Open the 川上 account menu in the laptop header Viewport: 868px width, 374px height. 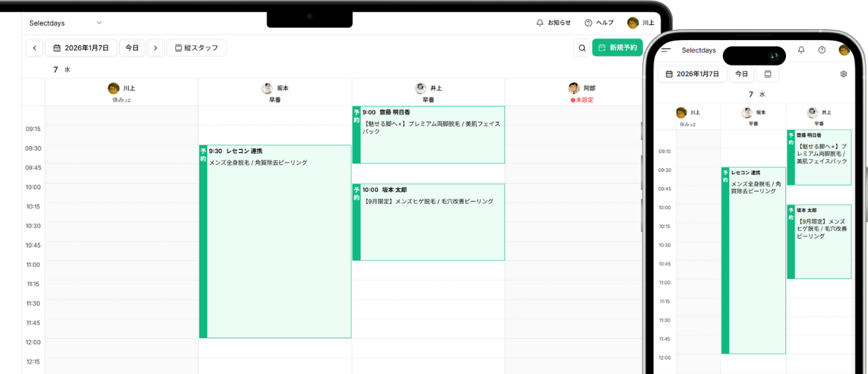pos(641,23)
